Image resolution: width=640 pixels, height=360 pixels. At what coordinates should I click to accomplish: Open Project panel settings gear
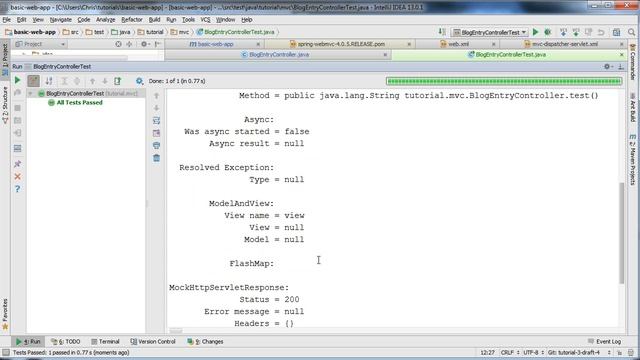pyautogui.click(x=144, y=44)
